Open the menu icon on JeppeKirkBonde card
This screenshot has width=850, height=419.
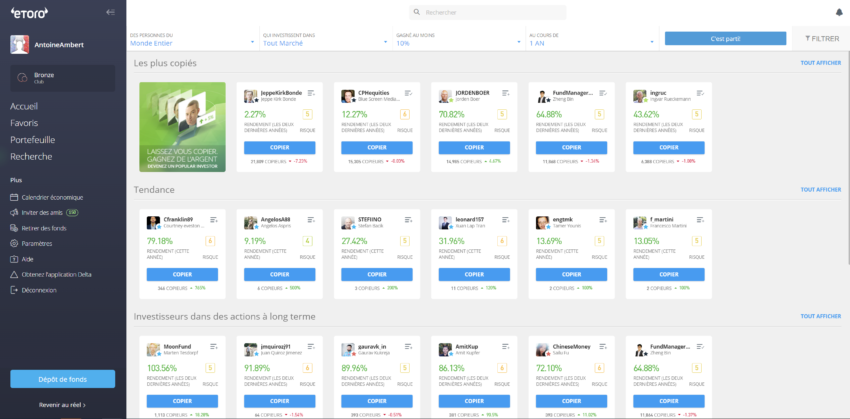310,93
